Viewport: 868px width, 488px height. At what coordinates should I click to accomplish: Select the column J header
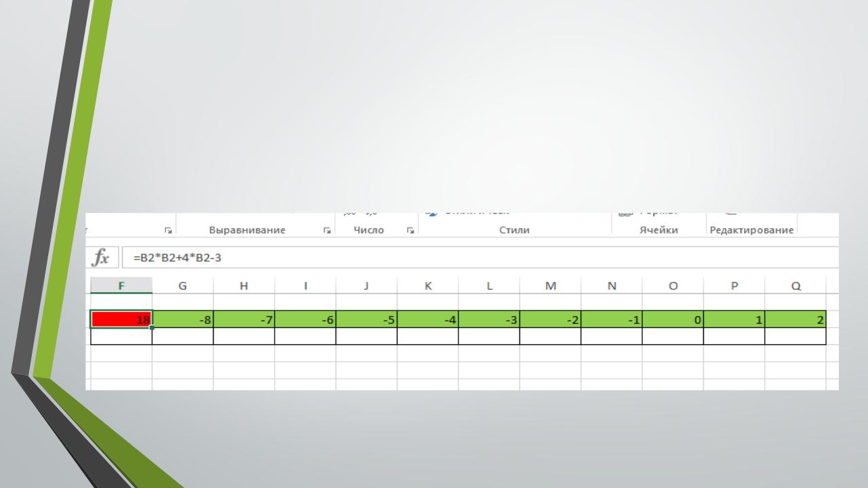[x=366, y=285]
